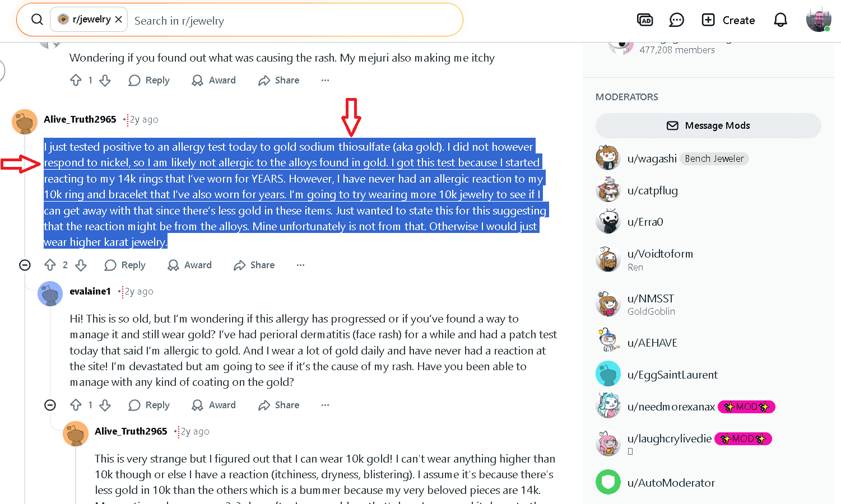The height and width of the screenshot is (504, 841).
Task: Collapse Alive_Truth2965's comment thread
Action: tap(25, 265)
